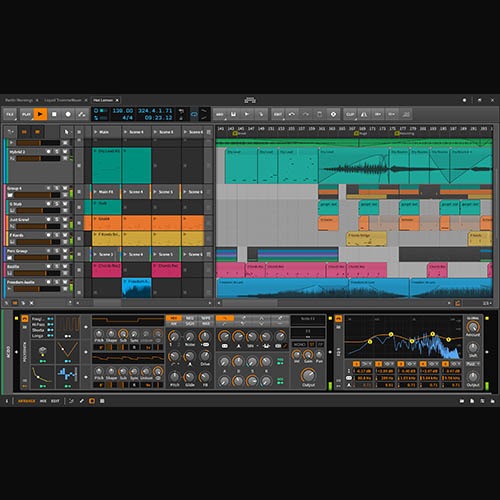The width and height of the screenshot is (500, 500).
Task: Toggle the EQ device power button
Action: click(x=338, y=319)
